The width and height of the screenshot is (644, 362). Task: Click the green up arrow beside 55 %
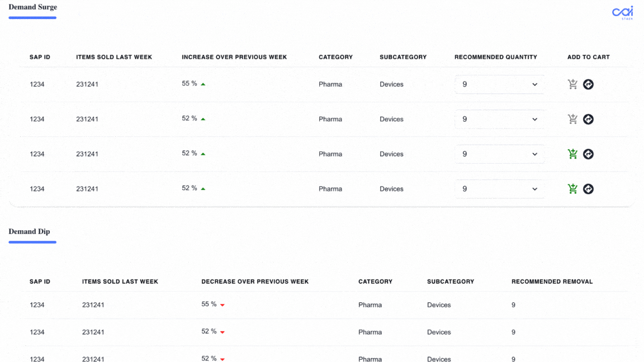click(203, 84)
